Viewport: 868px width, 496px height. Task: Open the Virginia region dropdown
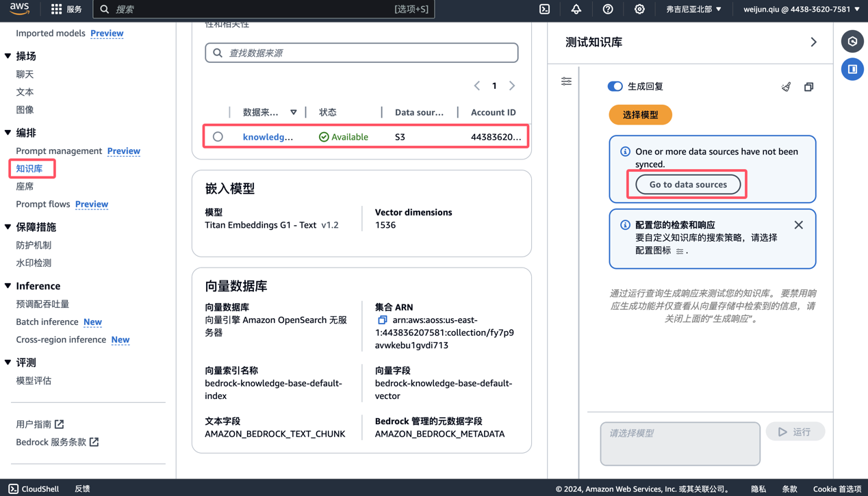693,9
